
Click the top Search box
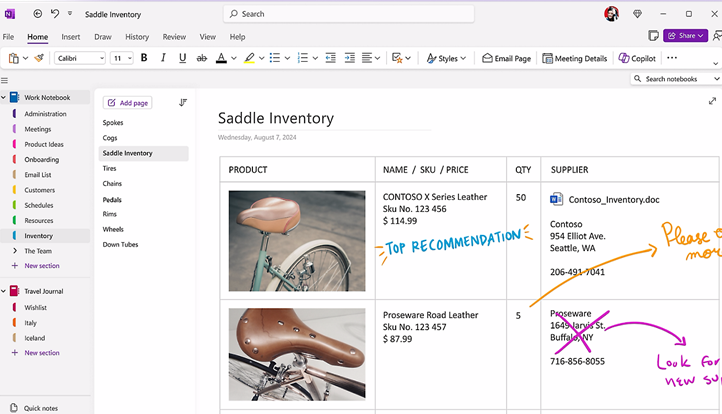349,14
